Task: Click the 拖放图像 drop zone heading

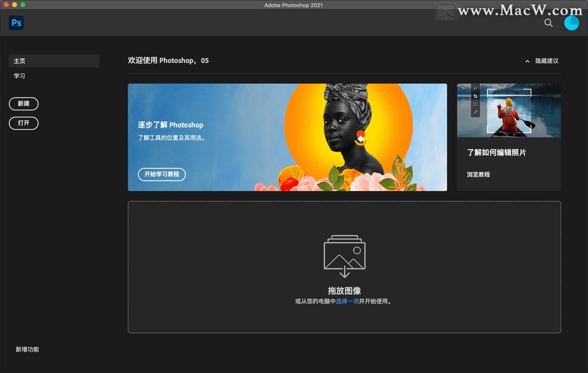Action: coord(344,291)
